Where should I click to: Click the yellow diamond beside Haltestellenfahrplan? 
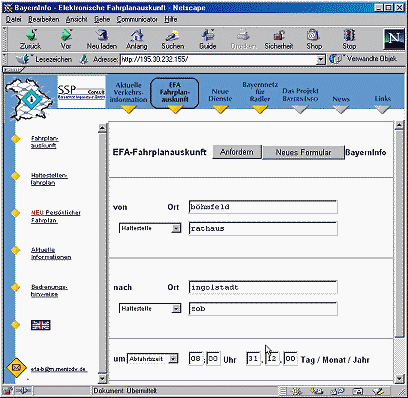point(16,176)
